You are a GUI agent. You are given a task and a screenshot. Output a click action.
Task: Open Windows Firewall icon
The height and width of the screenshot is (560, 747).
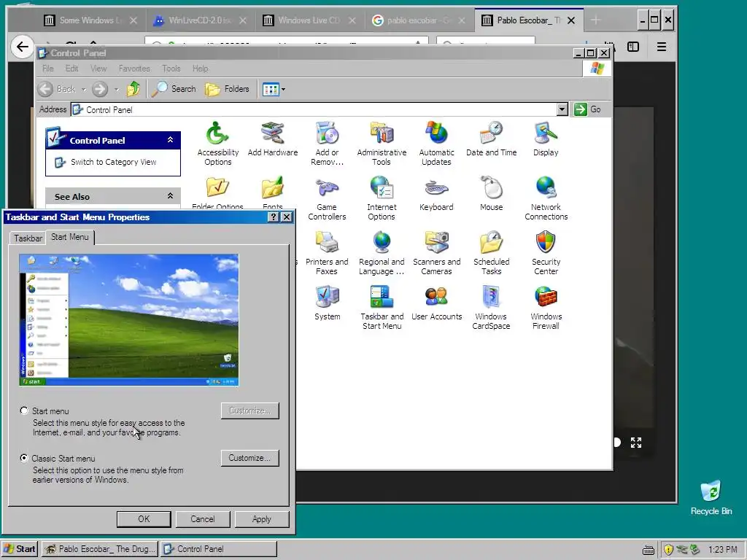pyautogui.click(x=546, y=308)
